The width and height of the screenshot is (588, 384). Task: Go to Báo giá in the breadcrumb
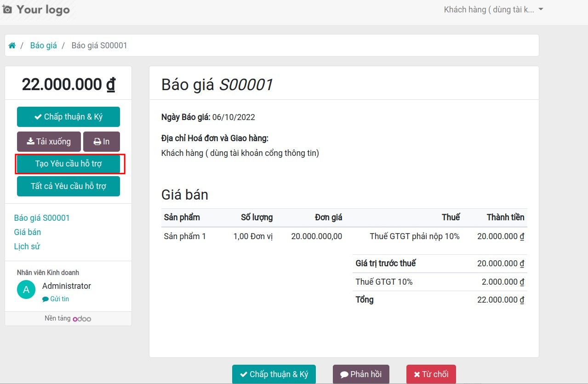pyautogui.click(x=43, y=46)
